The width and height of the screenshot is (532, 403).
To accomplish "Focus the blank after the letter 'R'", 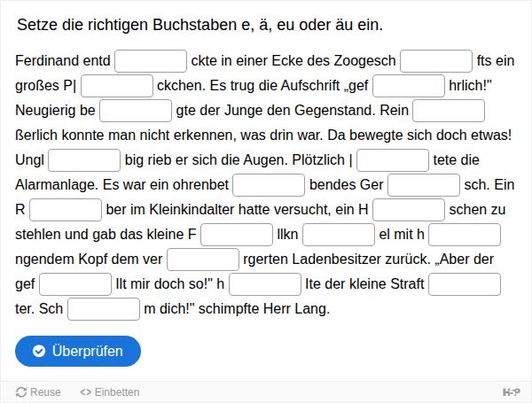I will coord(66,209).
